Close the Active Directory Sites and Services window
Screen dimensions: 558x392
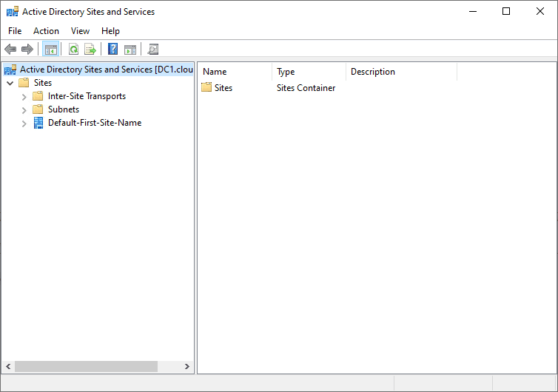(539, 11)
